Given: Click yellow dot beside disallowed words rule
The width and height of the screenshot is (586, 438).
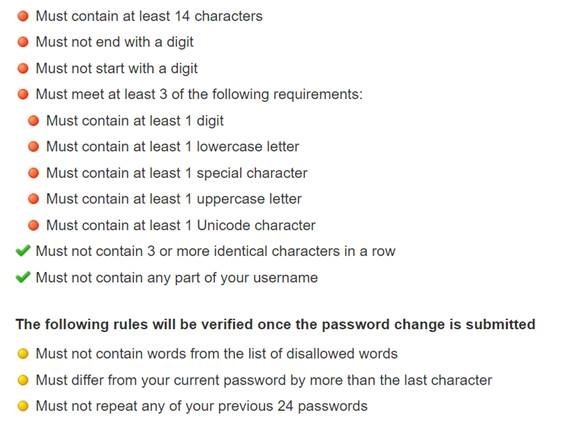Looking at the screenshot, I should point(23,354).
